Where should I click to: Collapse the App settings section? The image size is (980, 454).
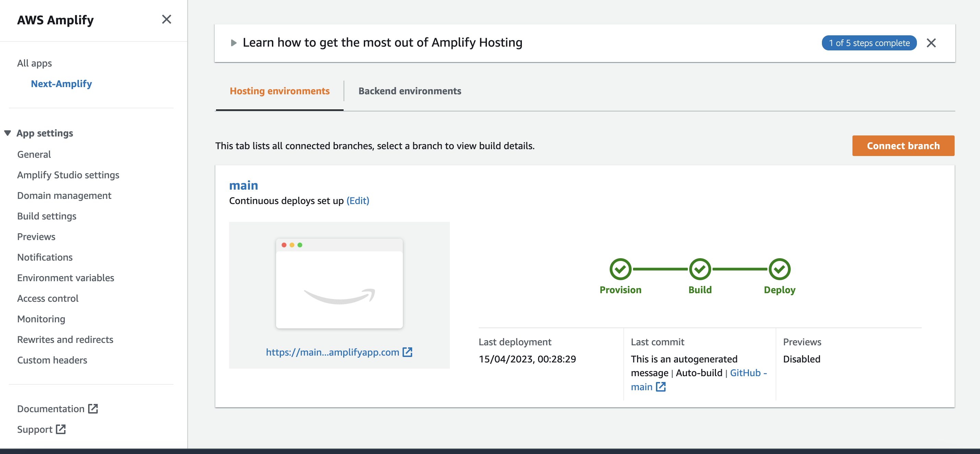8,133
